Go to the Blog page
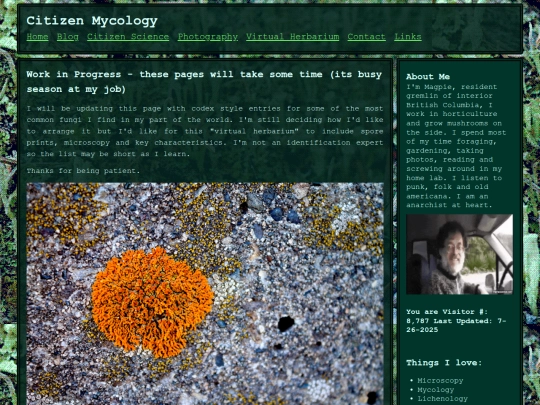 pyautogui.click(x=68, y=37)
